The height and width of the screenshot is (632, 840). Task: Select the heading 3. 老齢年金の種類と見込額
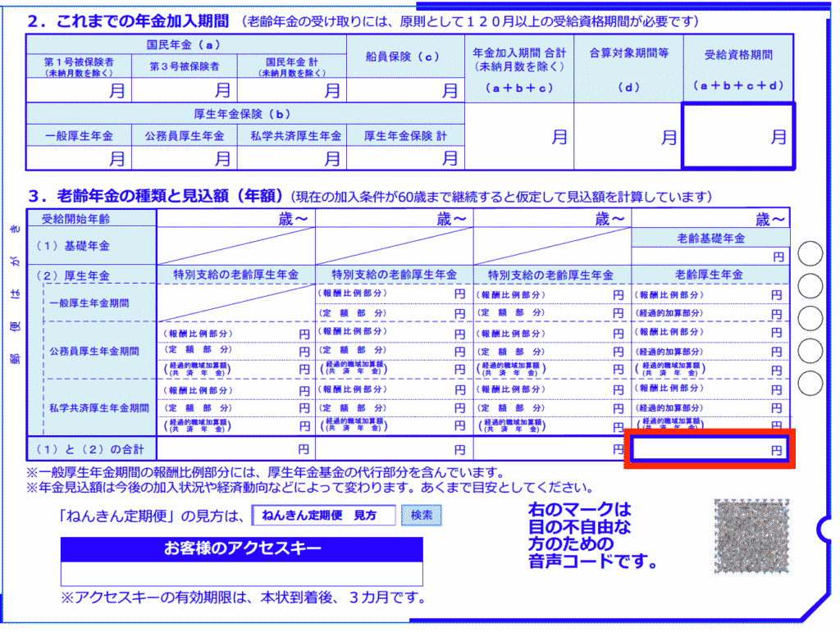[155, 196]
